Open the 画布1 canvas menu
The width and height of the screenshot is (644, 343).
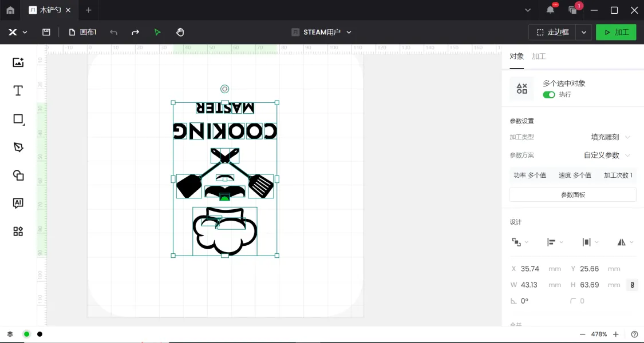(82, 32)
